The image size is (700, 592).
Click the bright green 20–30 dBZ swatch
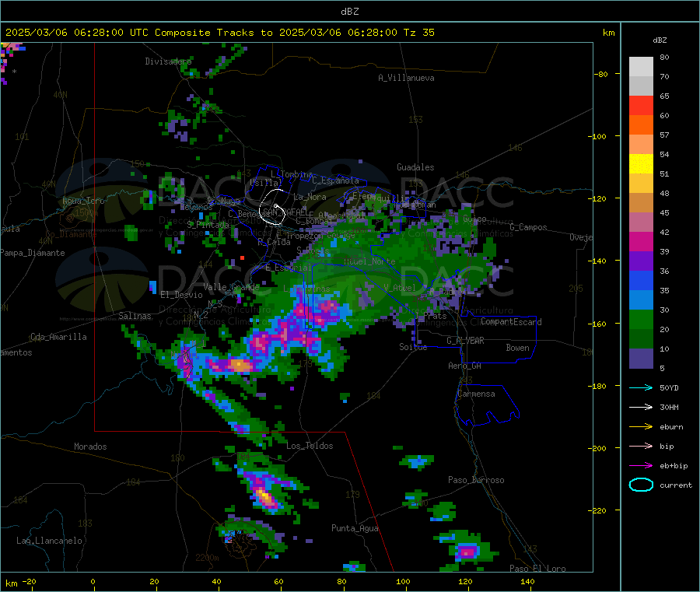[x=641, y=320]
